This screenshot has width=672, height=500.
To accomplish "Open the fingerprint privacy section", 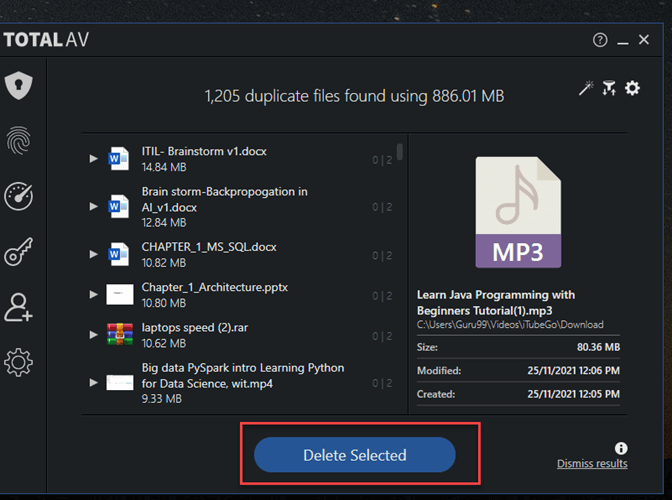I will pos(19,141).
